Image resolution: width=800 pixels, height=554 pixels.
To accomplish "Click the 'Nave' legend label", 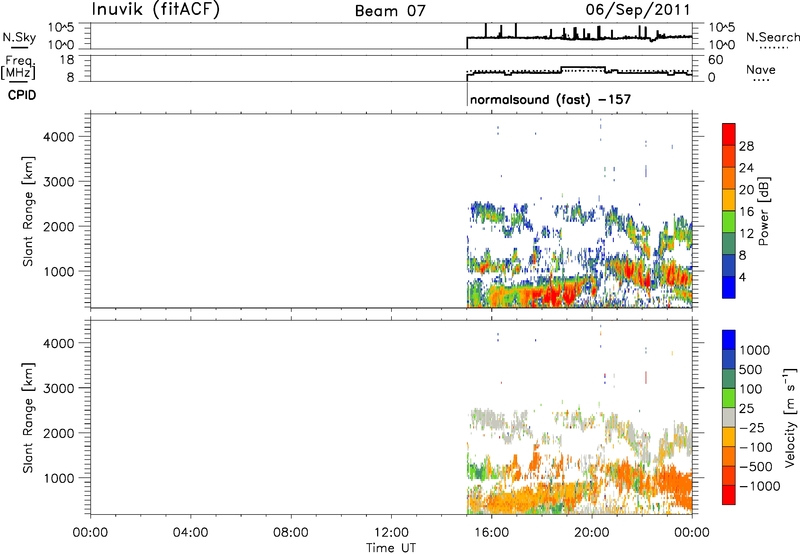I will tap(760, 69).
